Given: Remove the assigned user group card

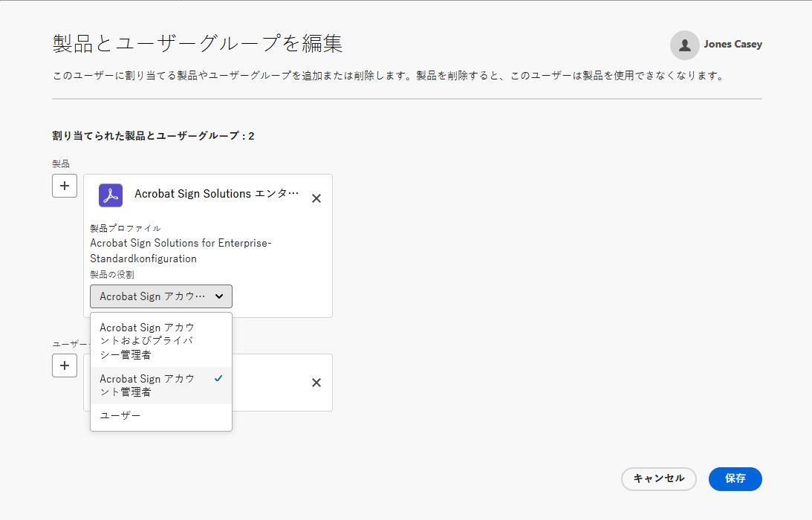Looking at the screenshot, I should pyautogui.click(x=316, y=383).
